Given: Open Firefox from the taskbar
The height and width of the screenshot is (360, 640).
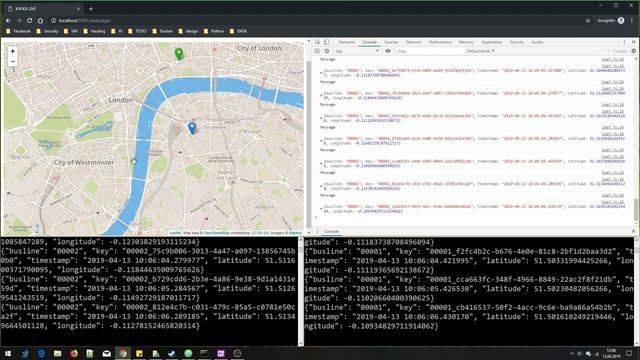Looking at the screenshot, I should tap(73, 353).
